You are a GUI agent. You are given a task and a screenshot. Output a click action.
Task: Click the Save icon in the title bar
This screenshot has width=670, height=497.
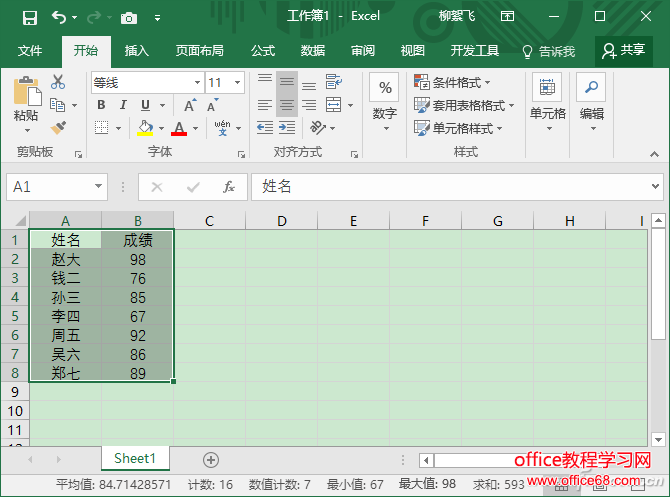[x=29, y=17]
